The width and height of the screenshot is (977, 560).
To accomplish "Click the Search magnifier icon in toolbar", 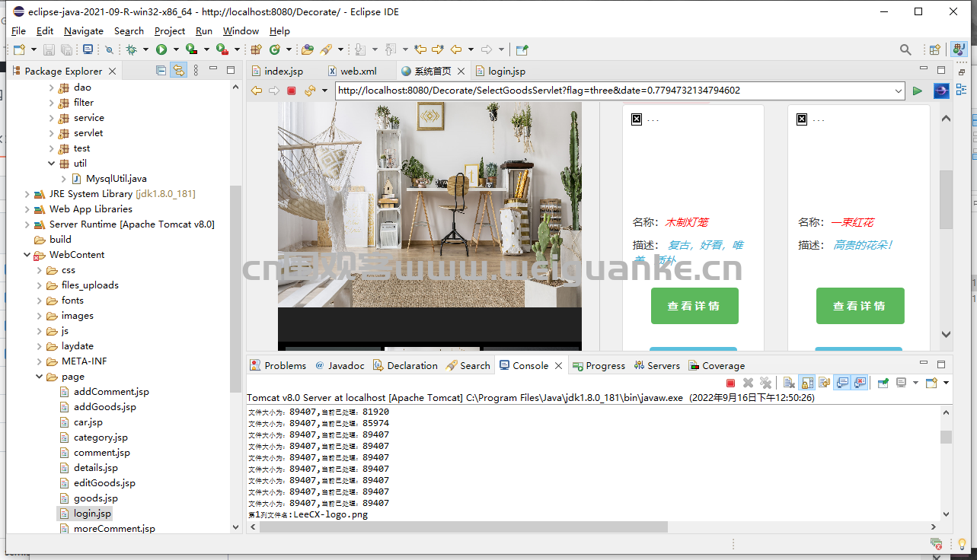I will click(x=905, y=49).
